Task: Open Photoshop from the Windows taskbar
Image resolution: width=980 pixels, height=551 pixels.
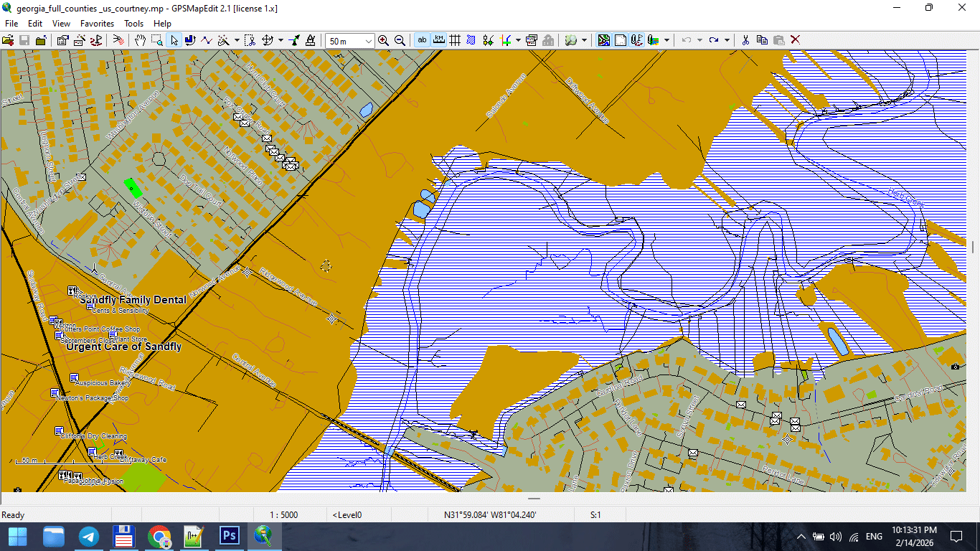Action: coord(230,536)
